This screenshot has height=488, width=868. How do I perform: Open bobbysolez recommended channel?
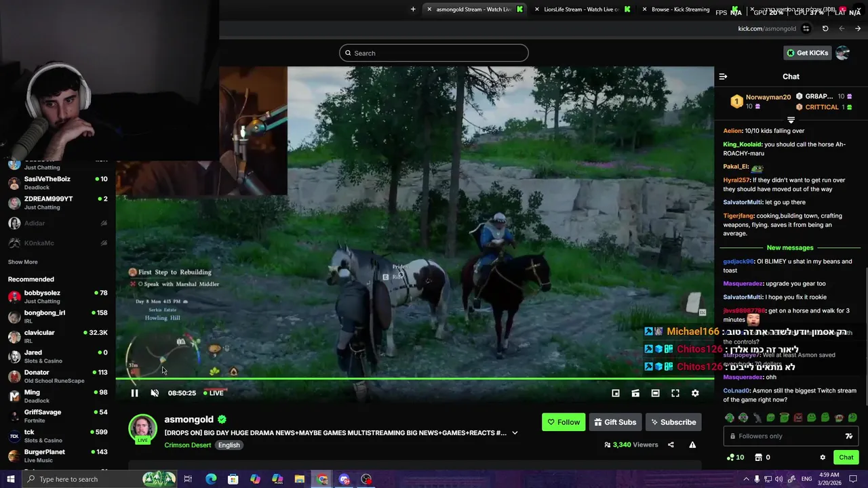(58, 297)
